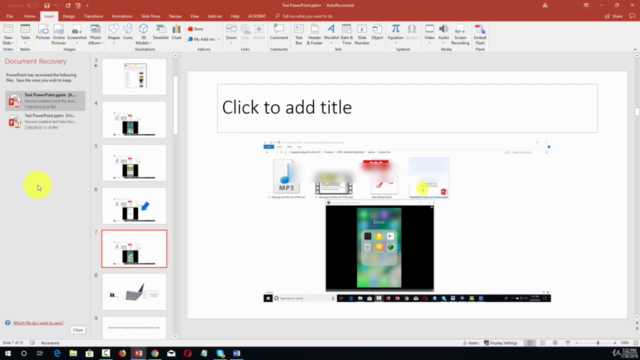The image size is (640, 360).
Task: Switch to Normal view in status bar
Action: point(530,343)
